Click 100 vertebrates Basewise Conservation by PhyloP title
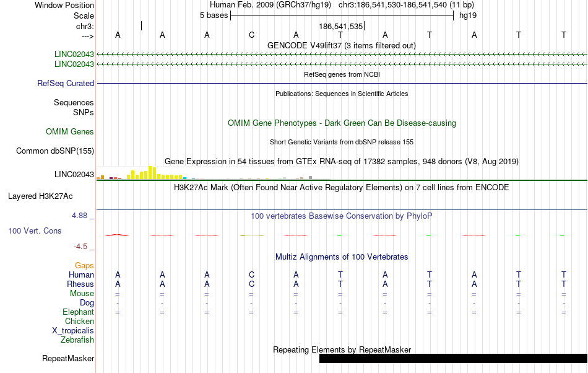The width and height of the screenshot is (588, 373). click(342, 216)
